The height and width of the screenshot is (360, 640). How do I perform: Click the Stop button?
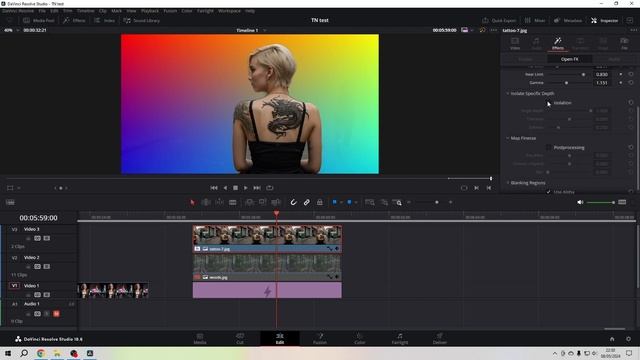pos(236,188)
